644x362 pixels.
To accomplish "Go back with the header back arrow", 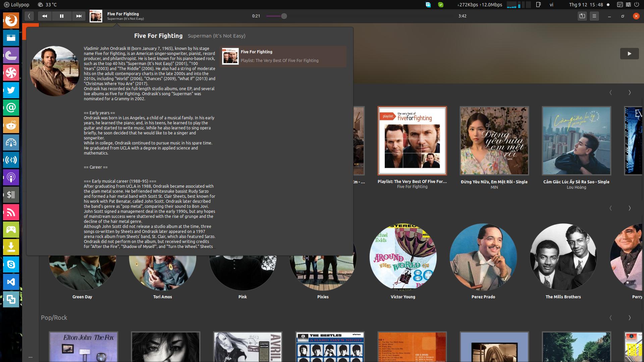I will pyautogui.click(x=29, y=16).
